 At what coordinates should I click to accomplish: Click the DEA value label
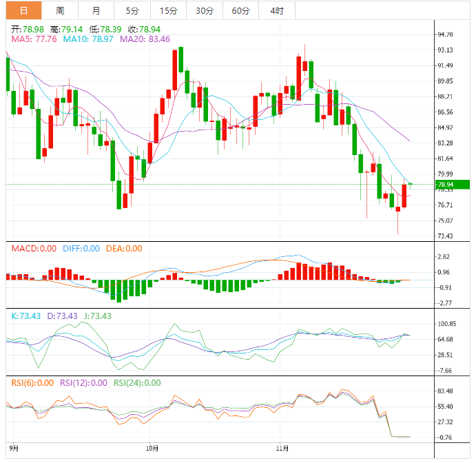click(124, 249)
